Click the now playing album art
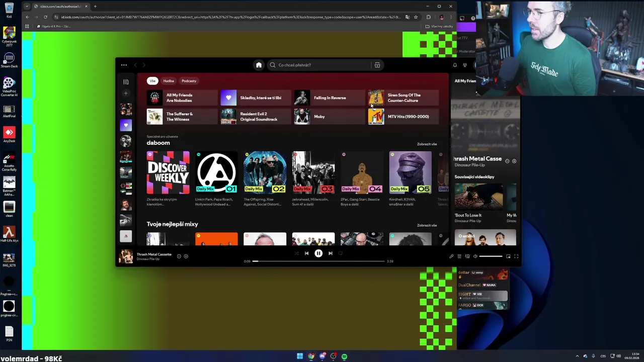The image size is (644, 362). (126, 256)
